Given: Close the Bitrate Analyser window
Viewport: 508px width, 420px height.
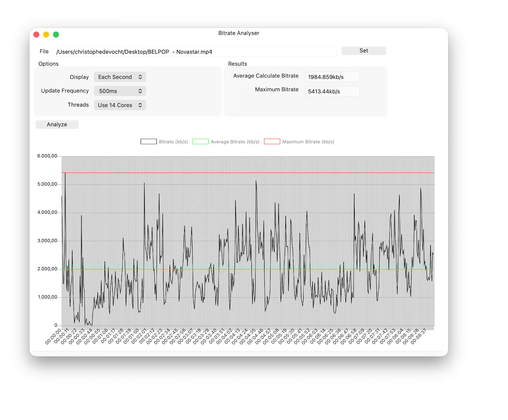Looking at the screenshot, I should tap(37, 35).
